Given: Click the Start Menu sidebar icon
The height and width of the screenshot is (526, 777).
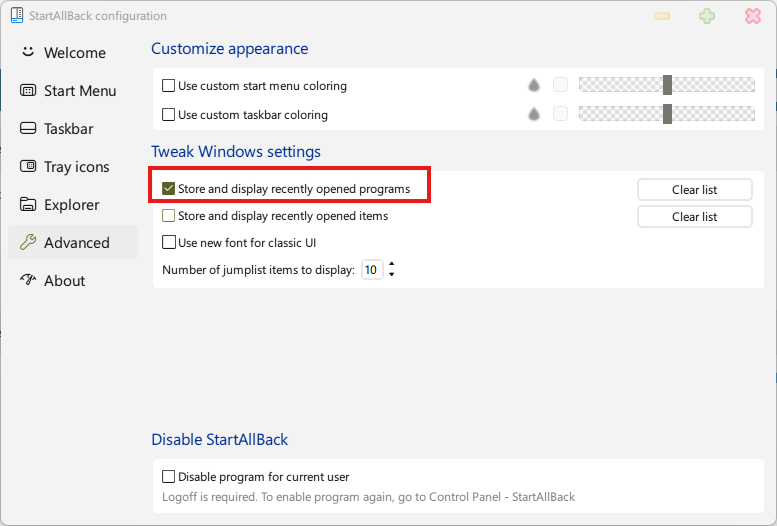Looking at the screenshot, I should tap(28, 90).
